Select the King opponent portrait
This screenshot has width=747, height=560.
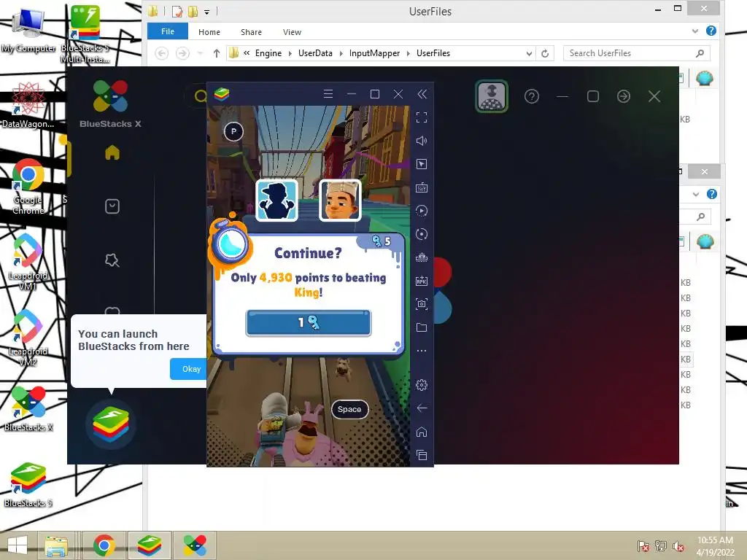340,200
